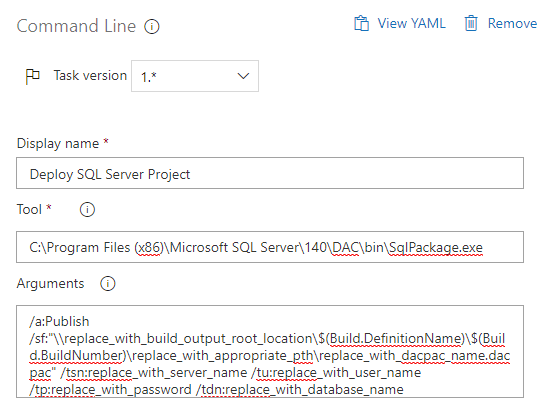Click the Tool field label
The image size is (547, 411).
29,209
